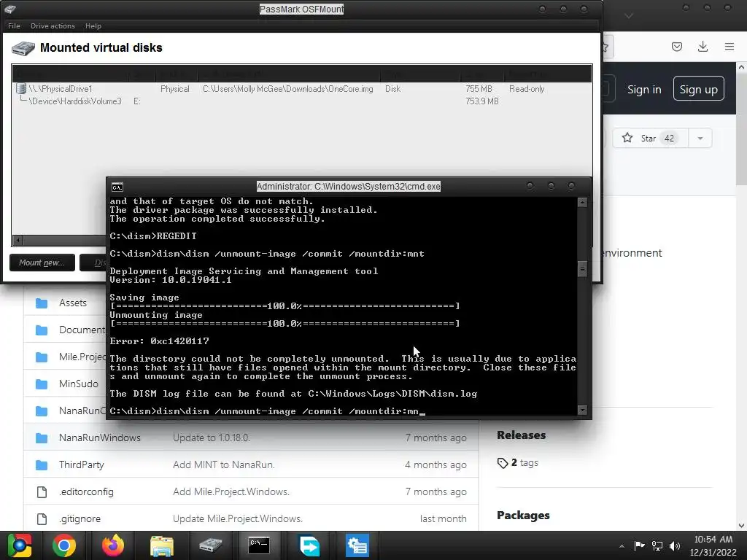Select the \\.\PhysicalDrive1 disk row
Screen dimensions: 747x560
[301, 88]
